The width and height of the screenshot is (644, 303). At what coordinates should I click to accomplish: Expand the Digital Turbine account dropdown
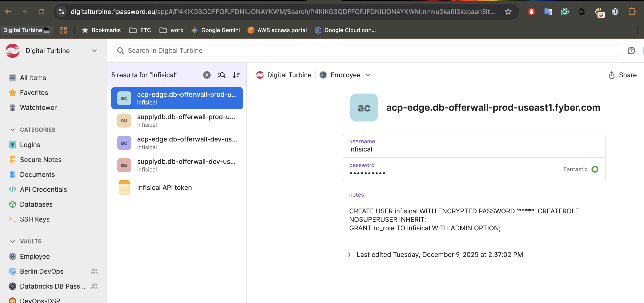click(94, 50)
